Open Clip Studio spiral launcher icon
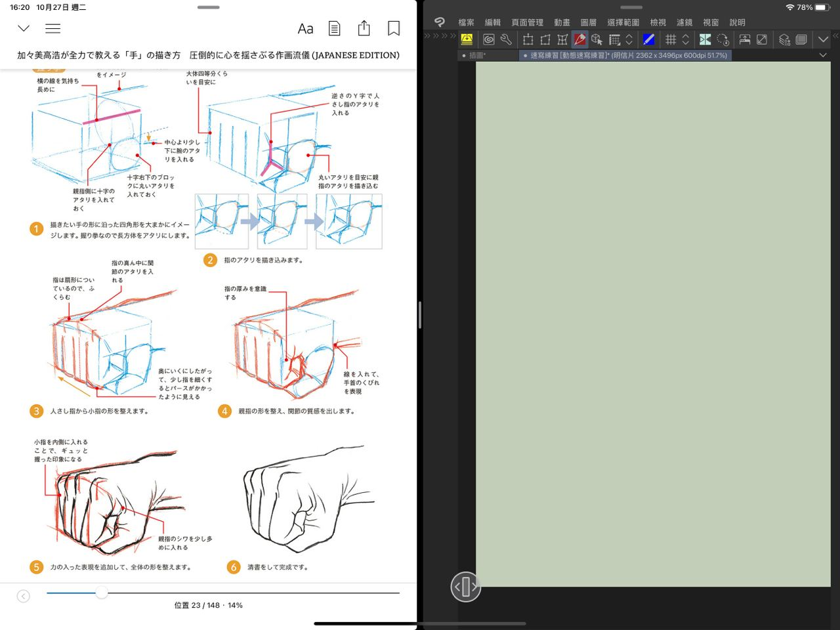 [x=489, y=39]
